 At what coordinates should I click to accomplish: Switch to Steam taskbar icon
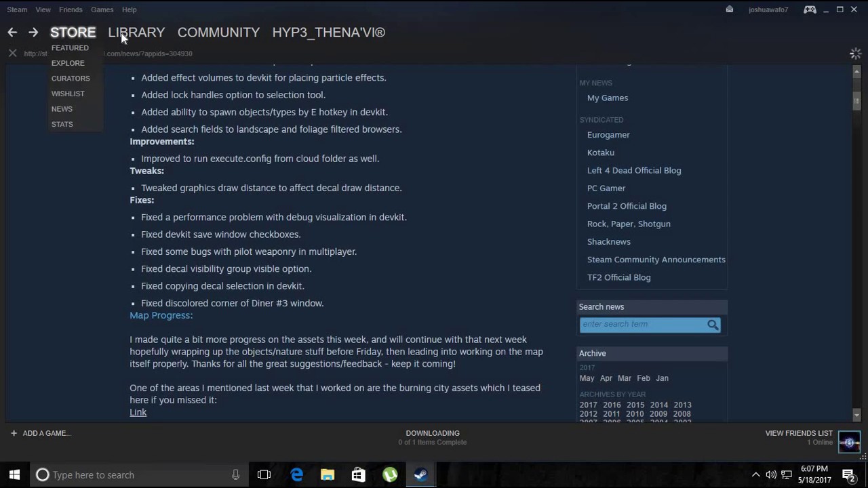[x=420, y=475]
